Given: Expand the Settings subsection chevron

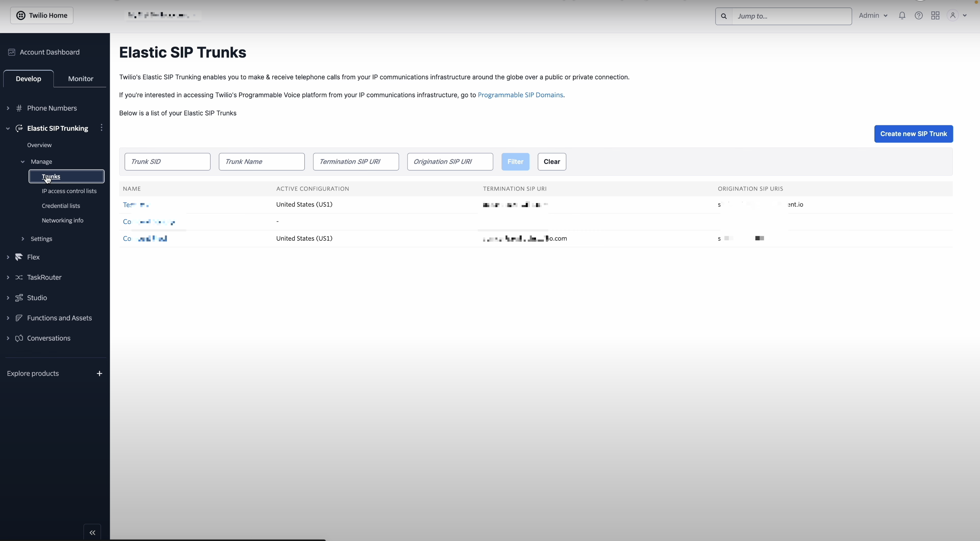Looking at the screenshot, I should click(23, 239).
